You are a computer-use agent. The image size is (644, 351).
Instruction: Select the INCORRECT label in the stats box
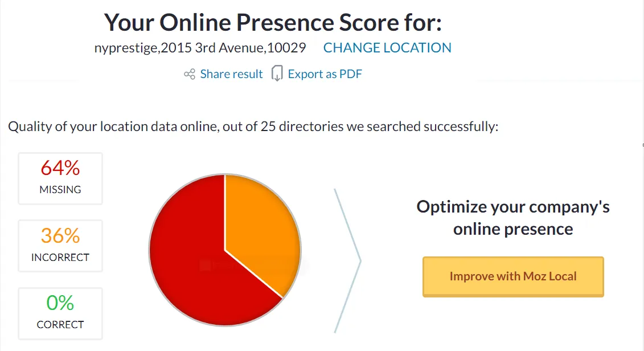tap(60, 258)
